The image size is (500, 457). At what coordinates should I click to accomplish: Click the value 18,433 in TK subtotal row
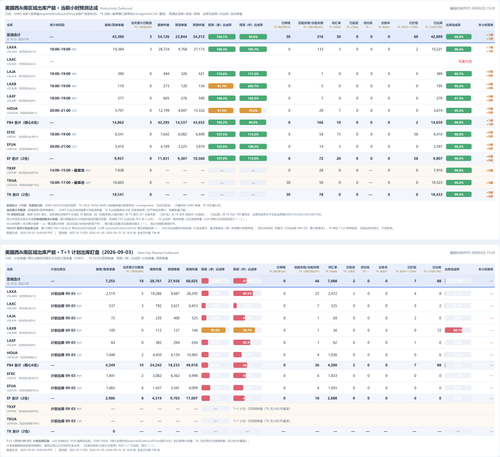[x=437, y=195]
